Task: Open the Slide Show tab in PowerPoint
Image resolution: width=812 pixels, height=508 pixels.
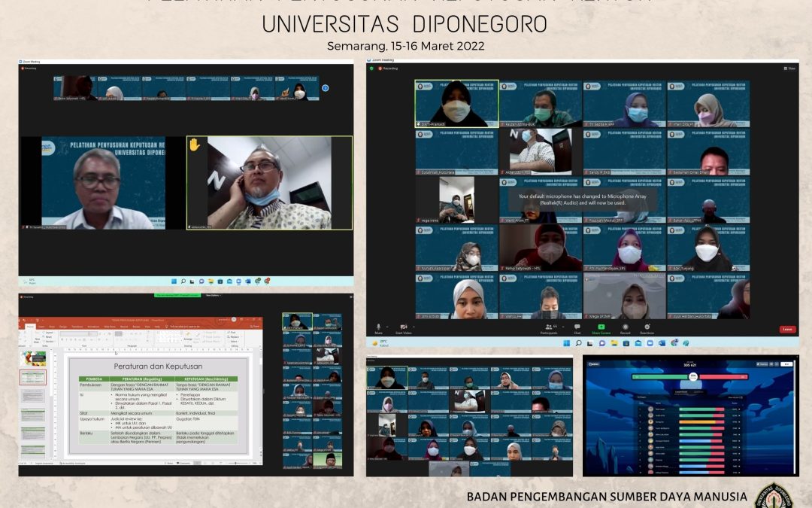Action: point(110,327)
